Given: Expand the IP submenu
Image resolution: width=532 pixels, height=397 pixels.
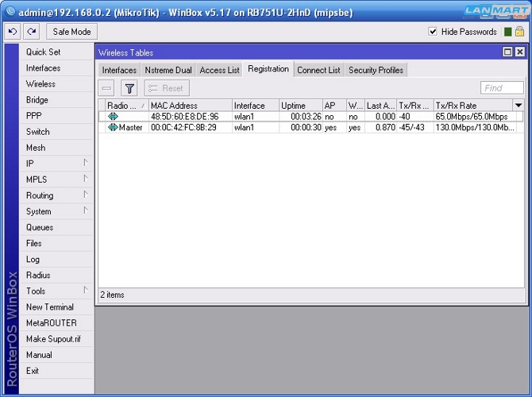Looking at the screenshot, I should coord(86,164).
